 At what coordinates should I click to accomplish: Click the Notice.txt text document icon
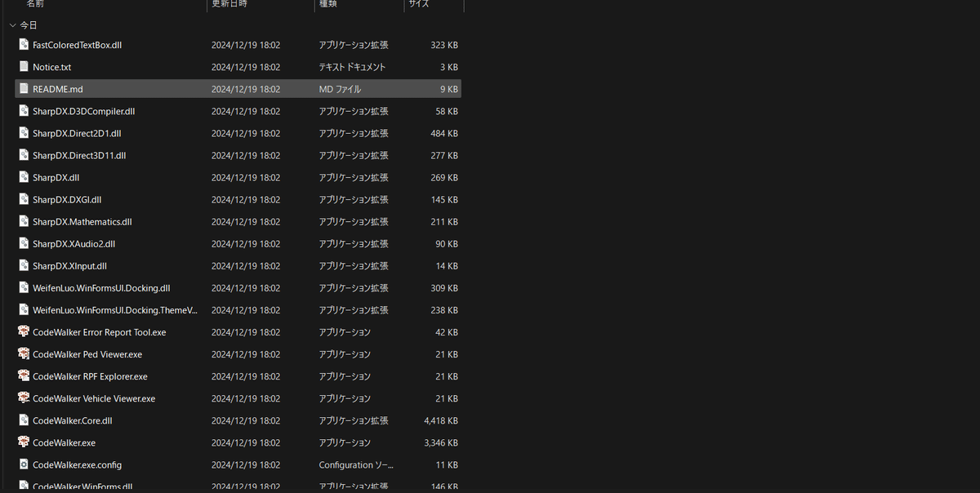pos(23,66)
